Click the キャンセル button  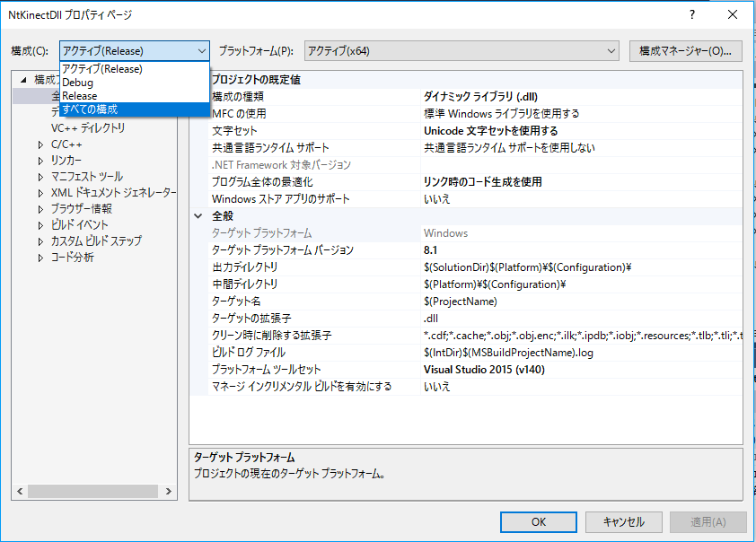[x=623, y=521]
